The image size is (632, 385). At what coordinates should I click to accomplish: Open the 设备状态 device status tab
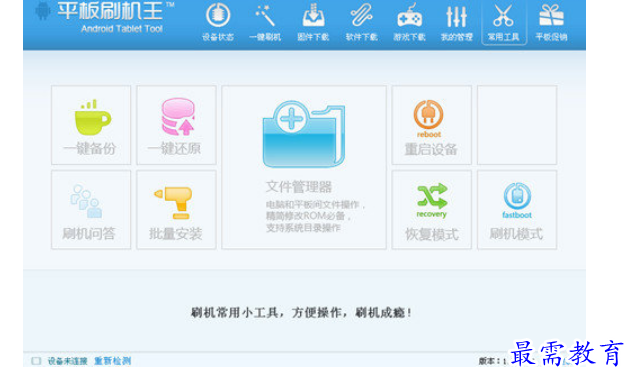[x=218, y=22]
